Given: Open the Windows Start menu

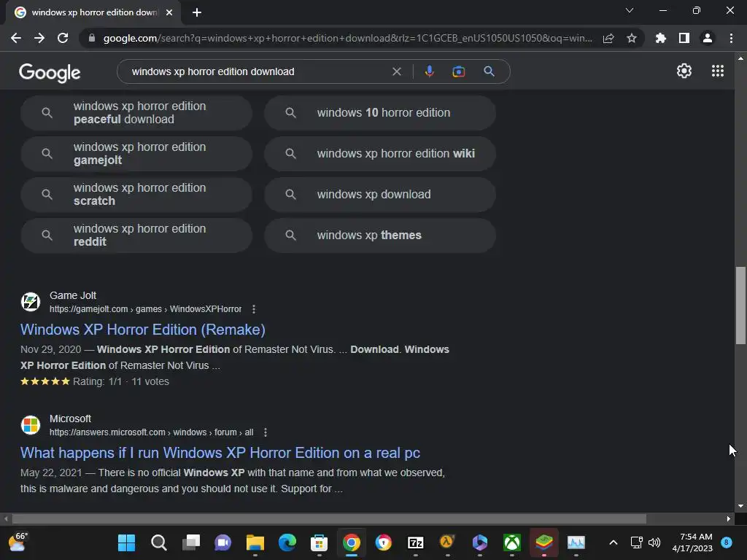Looking at the screenshot, I should [126, 542].
